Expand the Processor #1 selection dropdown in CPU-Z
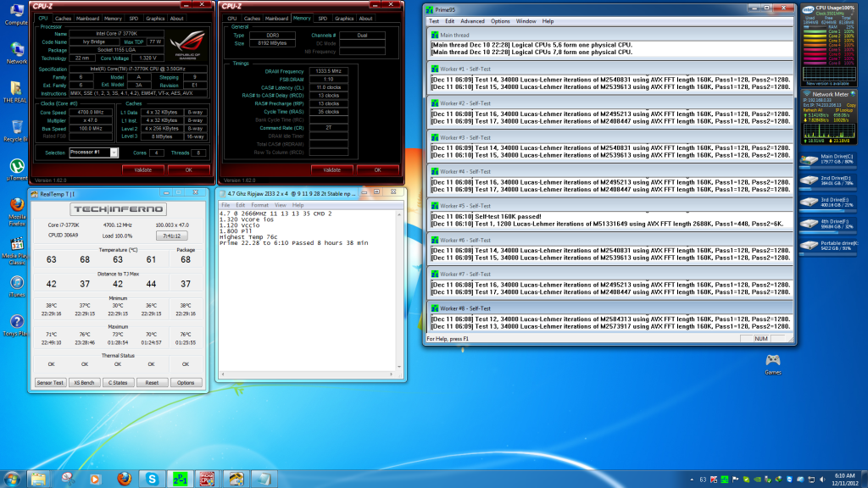The width and height of the screenshot is (868, 488). coord(114,152)
